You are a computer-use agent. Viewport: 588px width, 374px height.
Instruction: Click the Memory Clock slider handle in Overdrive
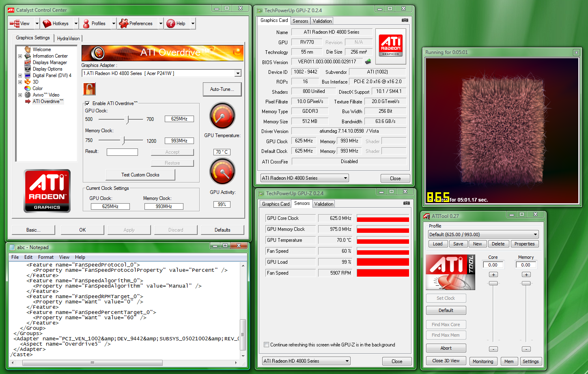(x=124, y=140)
